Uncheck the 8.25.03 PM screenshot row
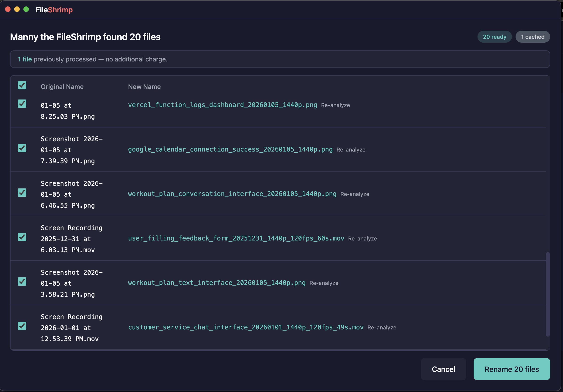 22,104
